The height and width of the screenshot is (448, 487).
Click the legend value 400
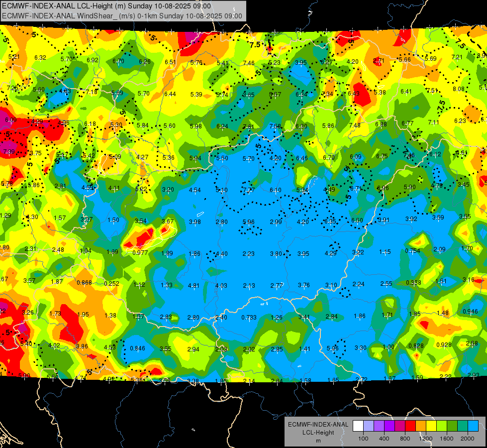point(384,439)
